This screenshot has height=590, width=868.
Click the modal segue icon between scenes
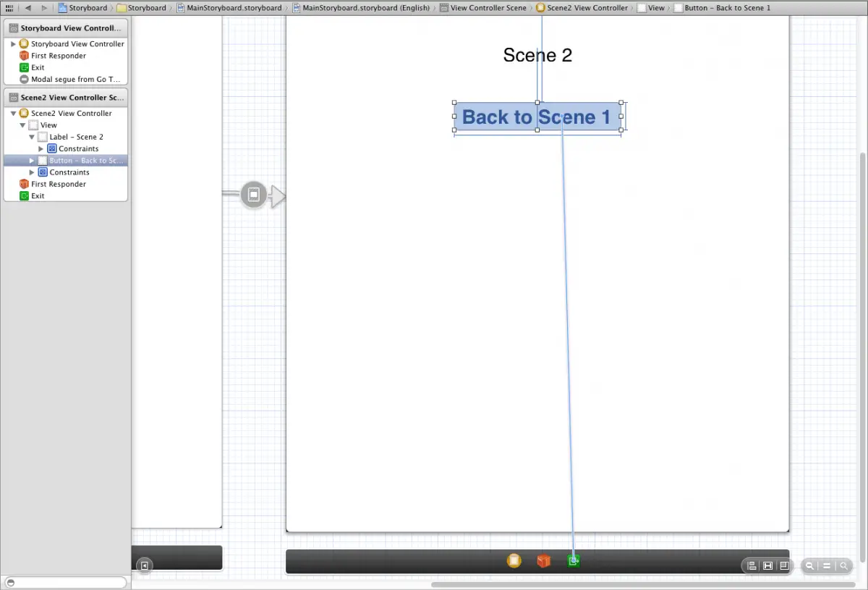pyautogui.click(x=253, y=195)
